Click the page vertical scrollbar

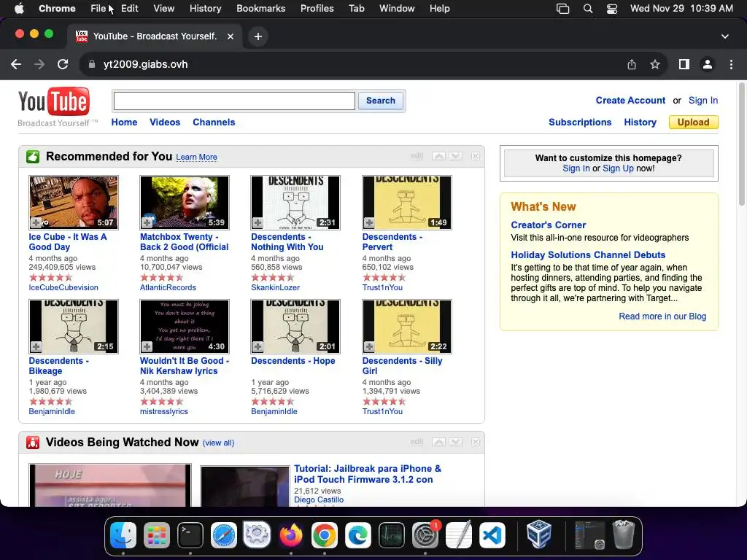tap(741, 145)
